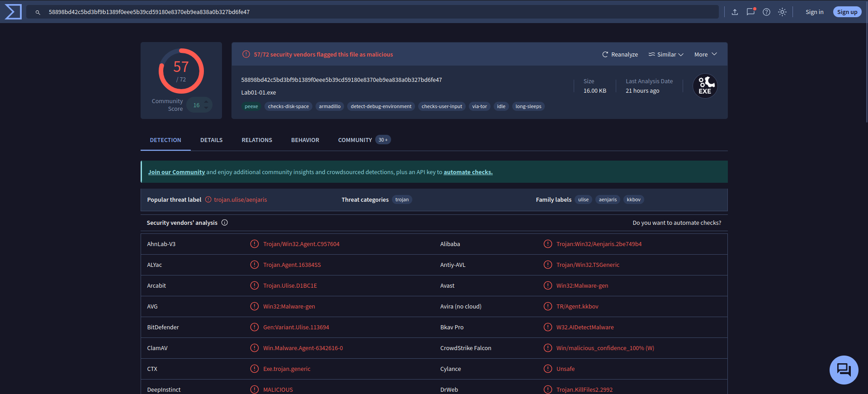Toggle the light/dark theme sun icon
The height and width of the screenshot is (394, 868).
tap(782, 12)
